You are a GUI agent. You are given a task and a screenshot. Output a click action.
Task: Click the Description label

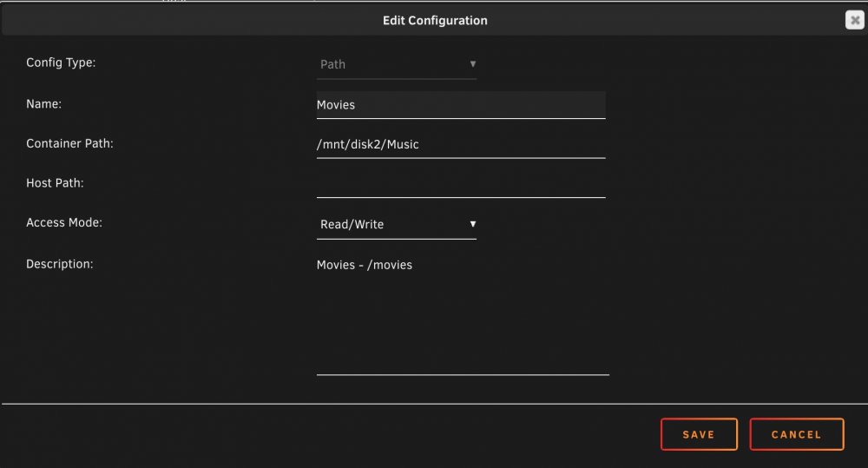[x=60, y=264]
